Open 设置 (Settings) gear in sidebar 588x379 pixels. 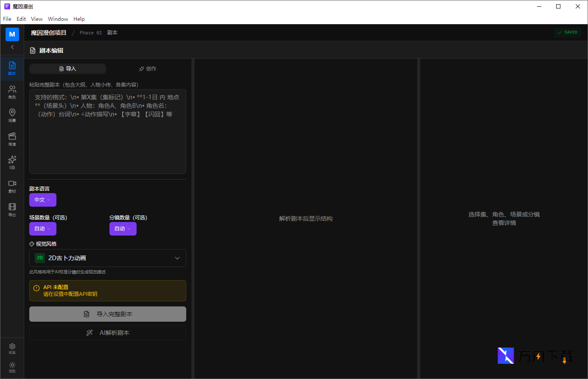(12, 348)
